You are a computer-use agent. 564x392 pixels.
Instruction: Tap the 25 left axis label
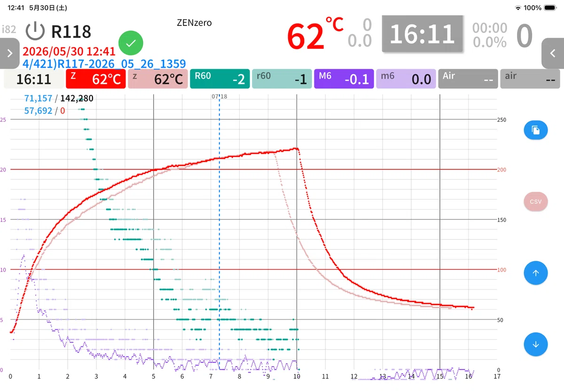coord(3,120)
